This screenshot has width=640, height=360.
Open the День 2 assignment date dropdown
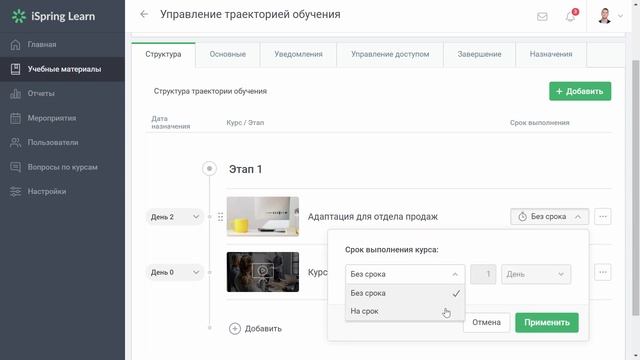(175, 217)
